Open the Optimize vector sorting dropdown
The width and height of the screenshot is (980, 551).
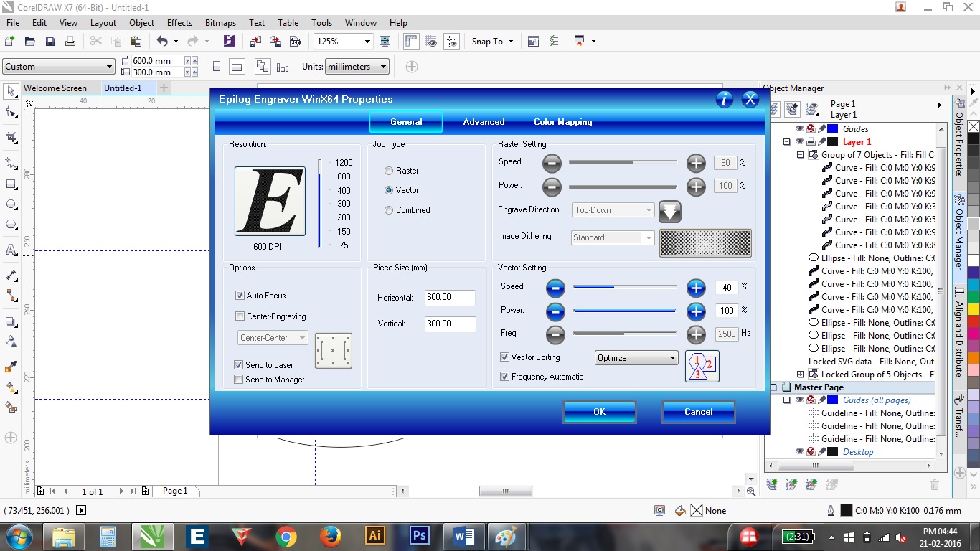636,358
